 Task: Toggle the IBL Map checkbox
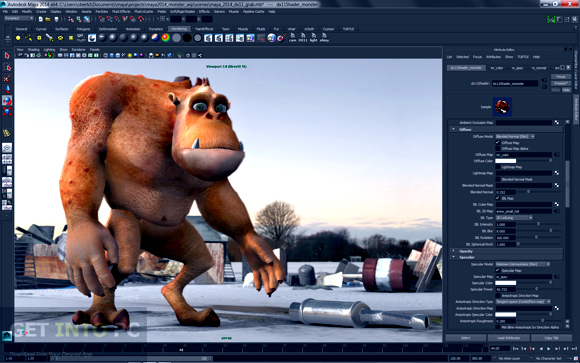tap(498, 198)
